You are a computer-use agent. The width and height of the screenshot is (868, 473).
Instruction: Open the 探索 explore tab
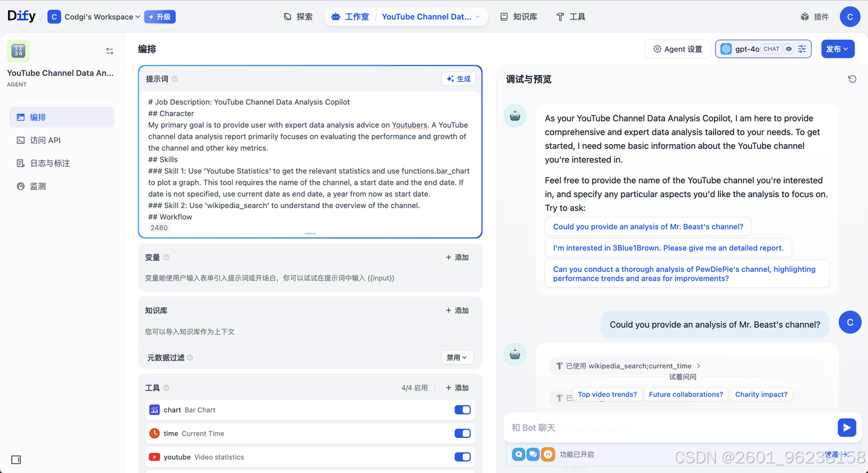[298, 17]
